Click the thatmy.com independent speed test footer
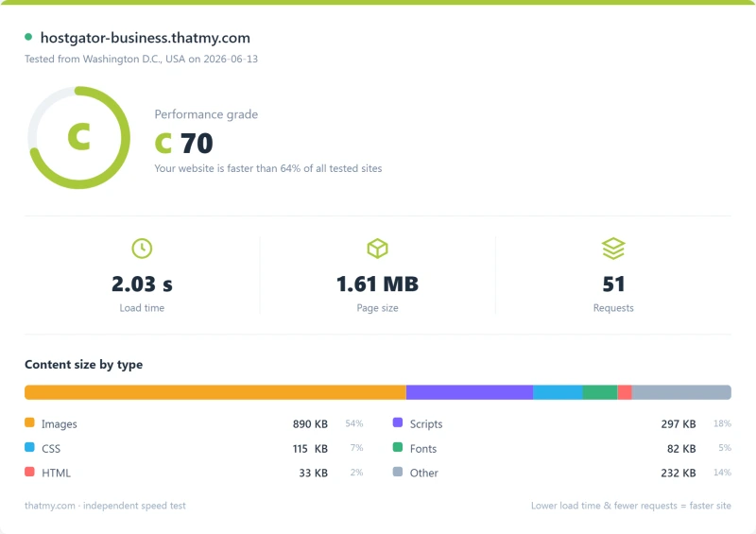The height and width of the screenshot is (534, 756). point(105,506)
